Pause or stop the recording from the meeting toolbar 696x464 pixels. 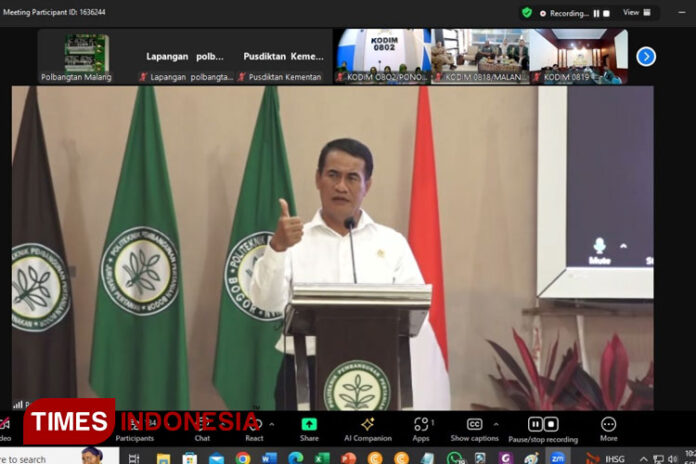click(x=543, y=429)
